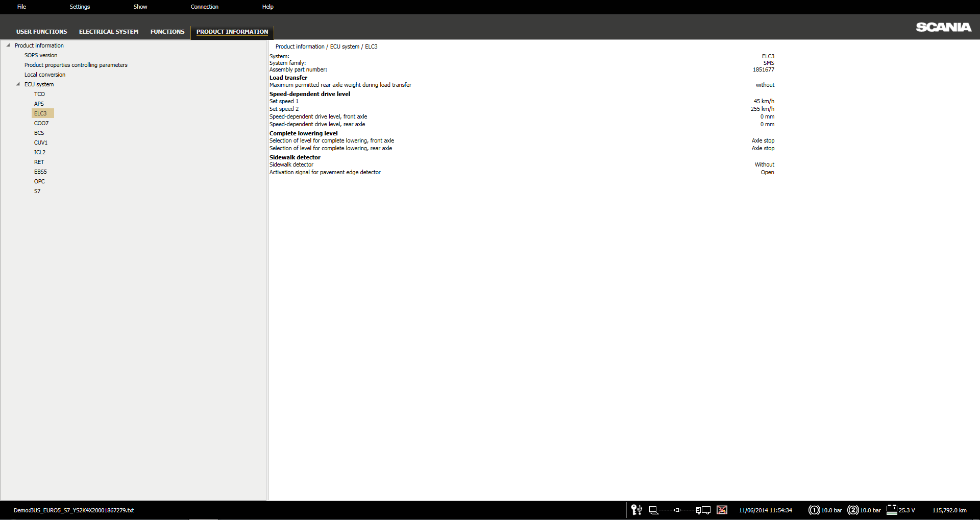This screenshot has height=520, width=980.
Task: Switch to the User Functions tab
Action: (x=41, y=32)
